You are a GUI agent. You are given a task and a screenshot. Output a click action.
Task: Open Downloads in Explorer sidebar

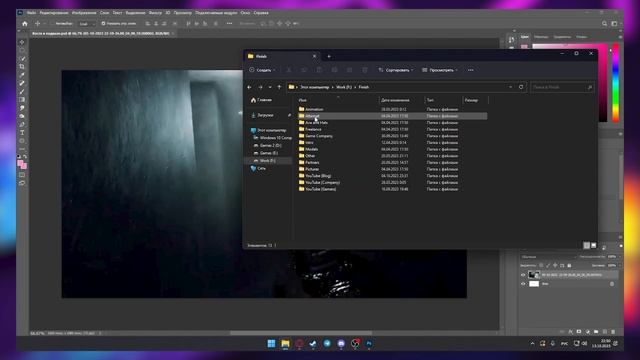pos(265,115)
